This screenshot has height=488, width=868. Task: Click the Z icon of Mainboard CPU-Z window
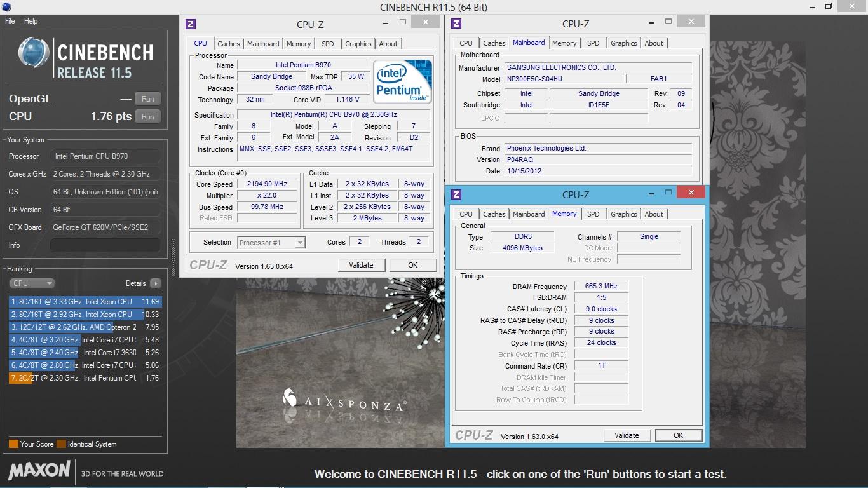pyautogui.click(x=456, y=24)
